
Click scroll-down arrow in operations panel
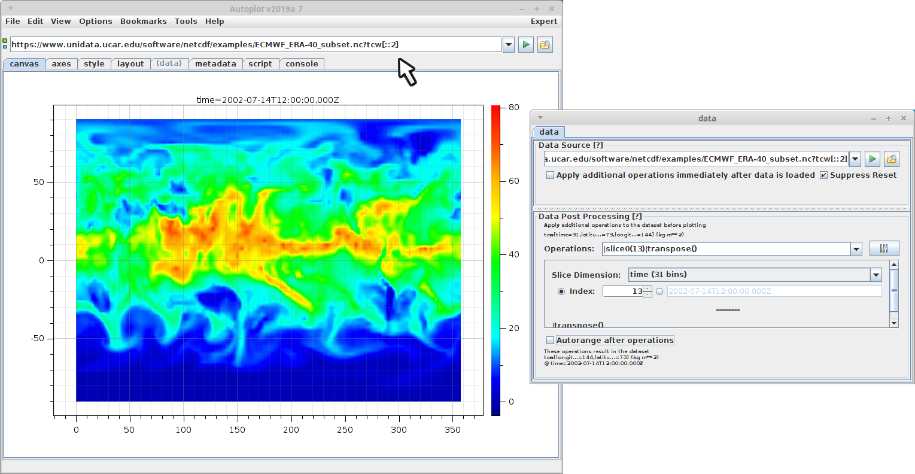[893, 322]
